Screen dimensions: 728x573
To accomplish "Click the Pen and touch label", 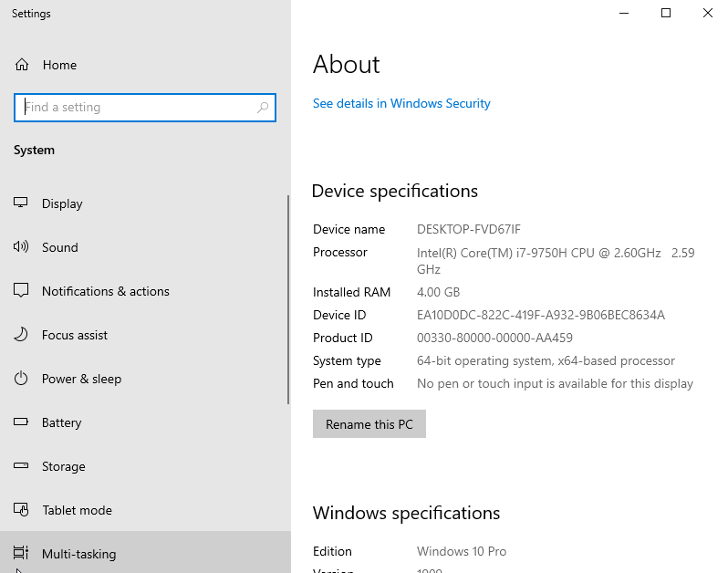I will 353,383.
